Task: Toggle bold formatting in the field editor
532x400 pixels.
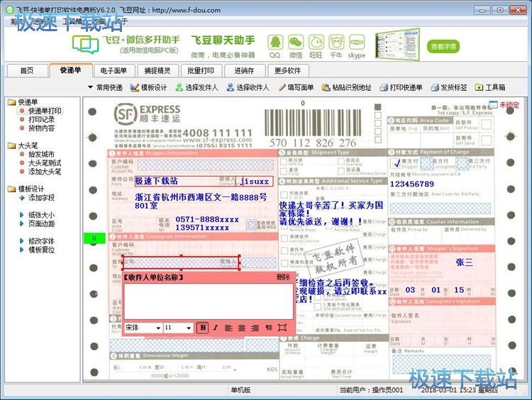Action: (203, 328)
